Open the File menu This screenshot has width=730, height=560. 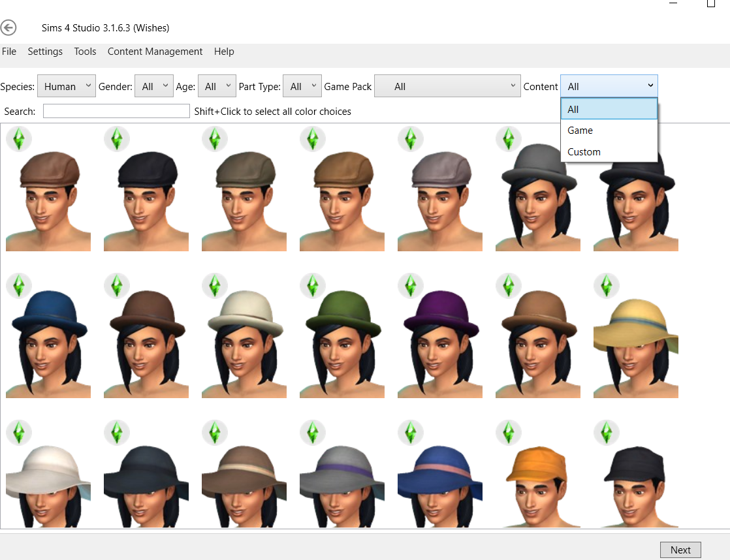click(x=9, y=52)
